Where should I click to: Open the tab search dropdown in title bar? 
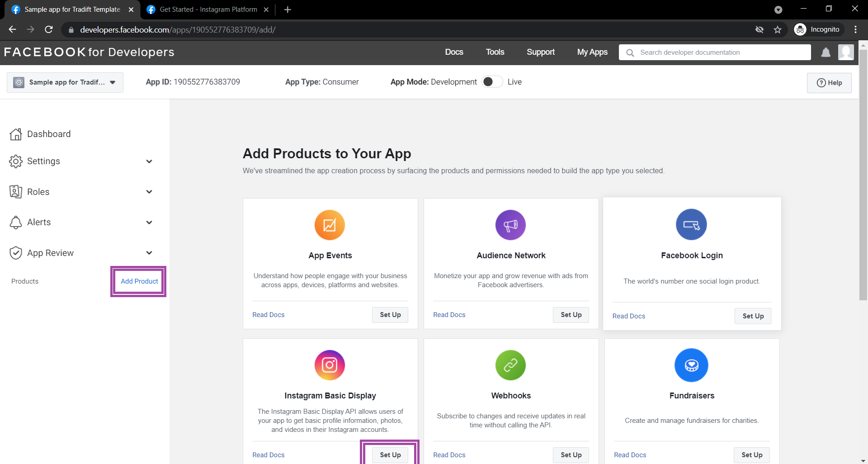tap(778, 9)
